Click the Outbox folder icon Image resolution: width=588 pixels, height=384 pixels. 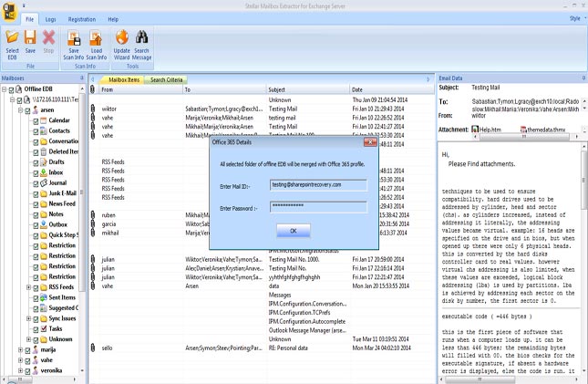[44, 224]
